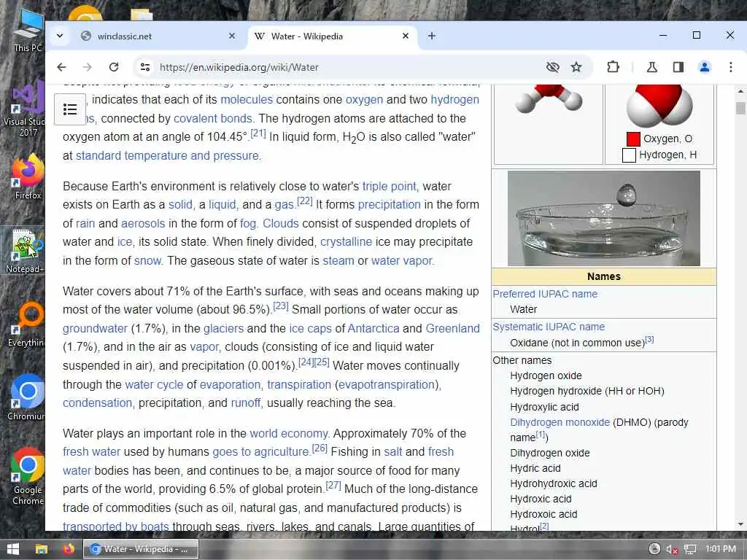Select the Everything search desktop icon
This screenshot has width=747, height=560.
pos(27,324)
